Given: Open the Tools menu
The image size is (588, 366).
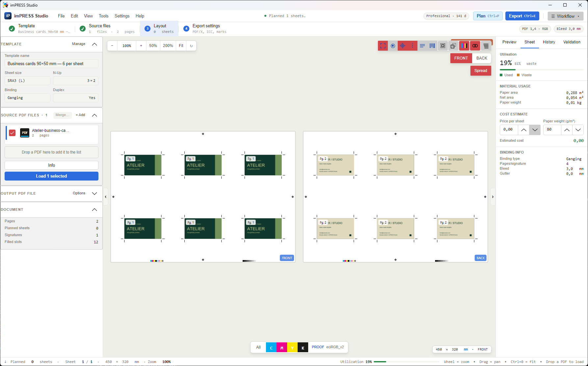Looking at the screenshot, I should (103, 16).
